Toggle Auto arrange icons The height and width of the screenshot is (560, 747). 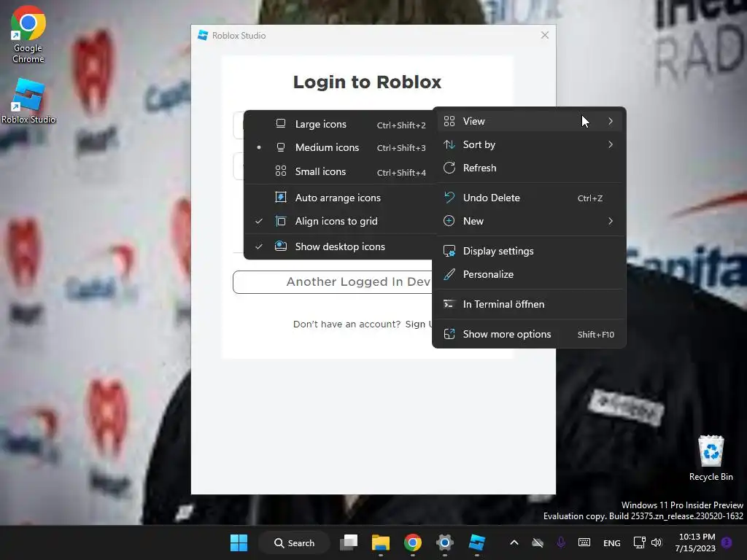point(341,198)
